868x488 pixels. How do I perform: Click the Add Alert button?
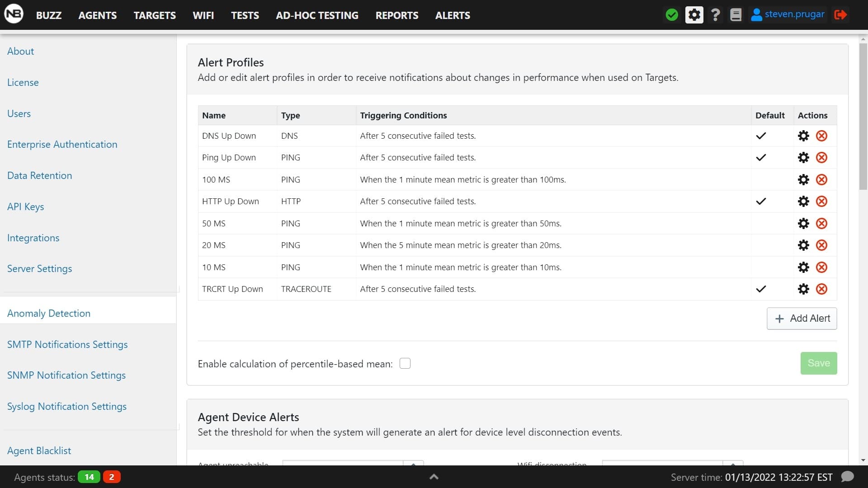point(802,319)
